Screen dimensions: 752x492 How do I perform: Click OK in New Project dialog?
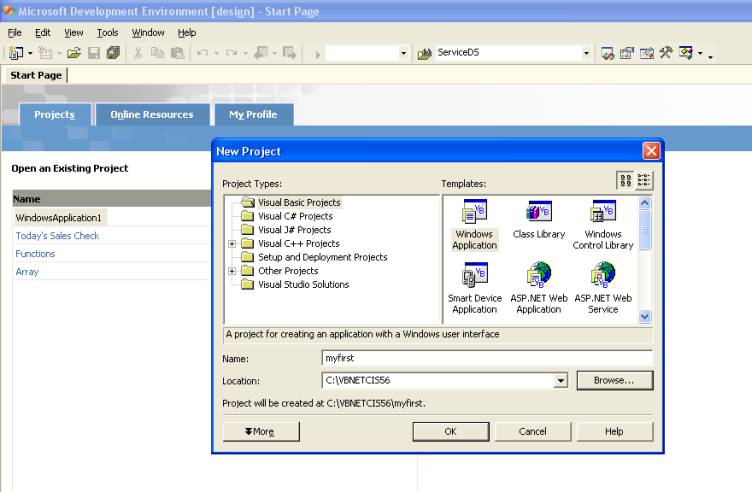coord(451,431)
